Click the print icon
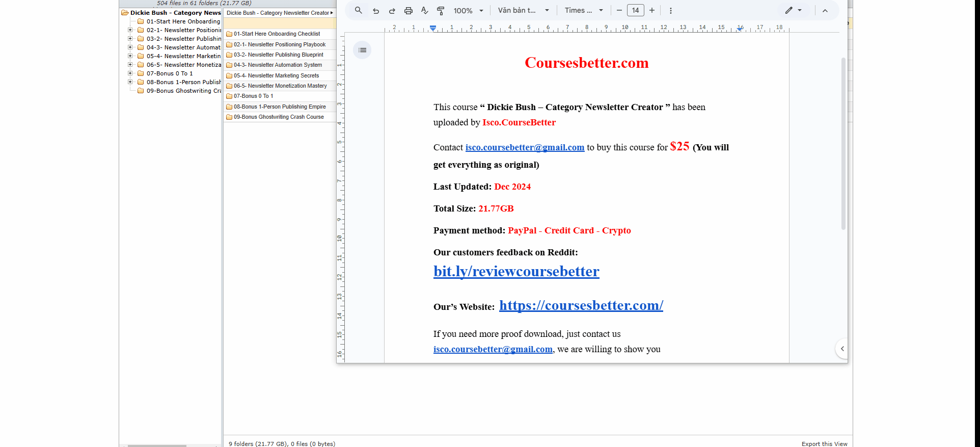 click(409, 11)
